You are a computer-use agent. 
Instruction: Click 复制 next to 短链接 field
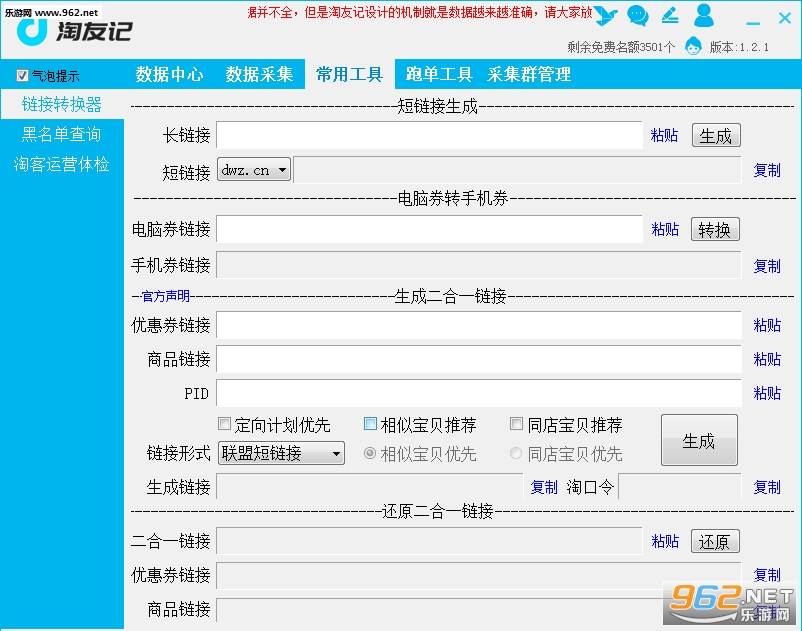tap(767, 170)
